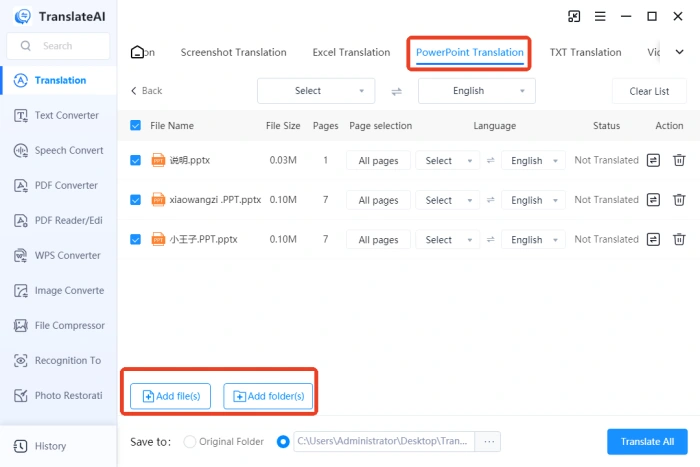The width and height of the screenshot is (700, 467).
Task: Swap the global source and target languages
Action: 396,92
